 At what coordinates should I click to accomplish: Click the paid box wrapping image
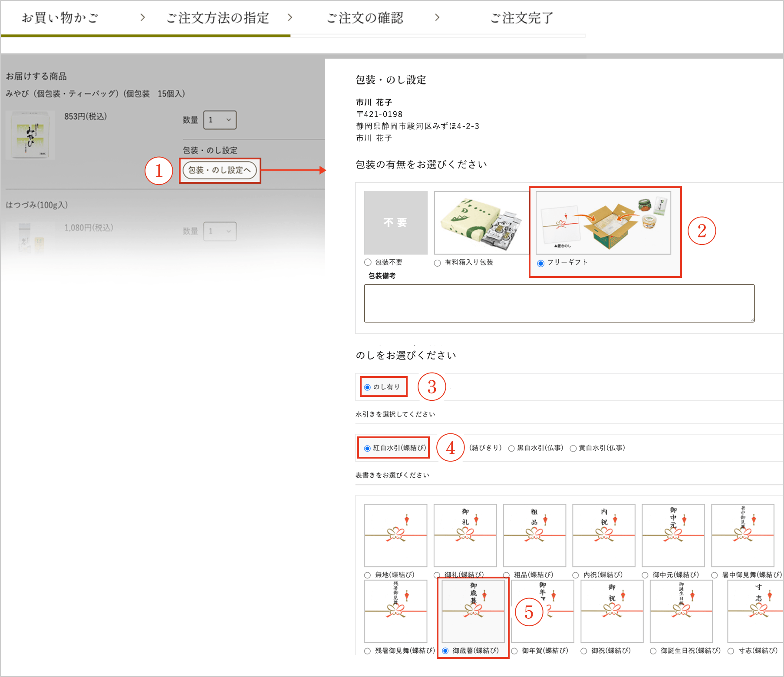click(481, 223)
